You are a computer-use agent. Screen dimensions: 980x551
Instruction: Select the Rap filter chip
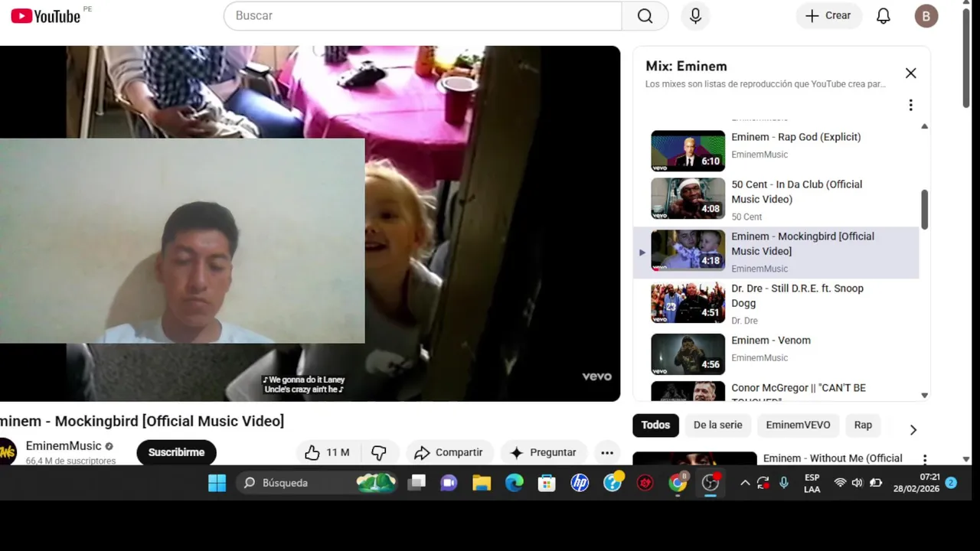click(863, 425)
